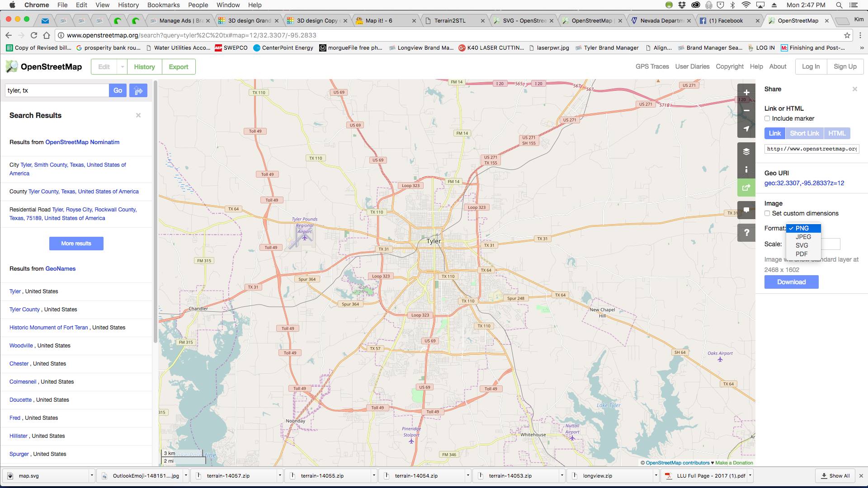This screenshot has width=868, height=488.
Task: Close the Share panel
Action: click(x=854, y=89)
